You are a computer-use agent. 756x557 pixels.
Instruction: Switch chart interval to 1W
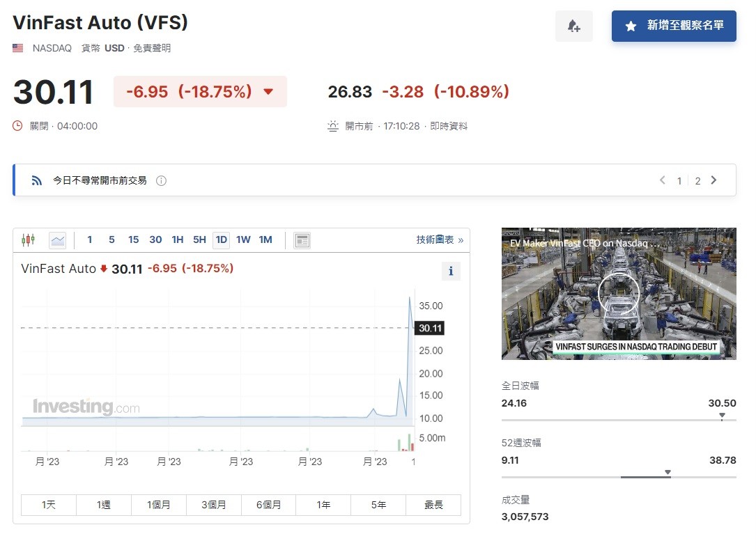point(243,240)
